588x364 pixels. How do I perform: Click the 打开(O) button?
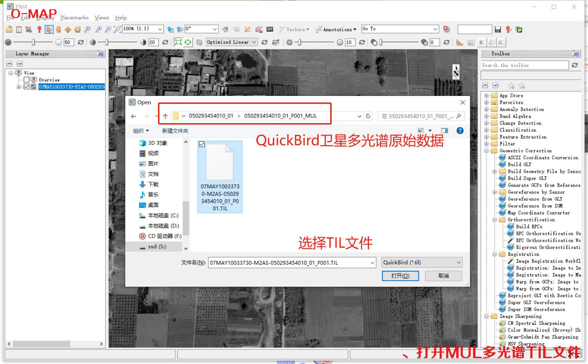[x=400, y=276]
